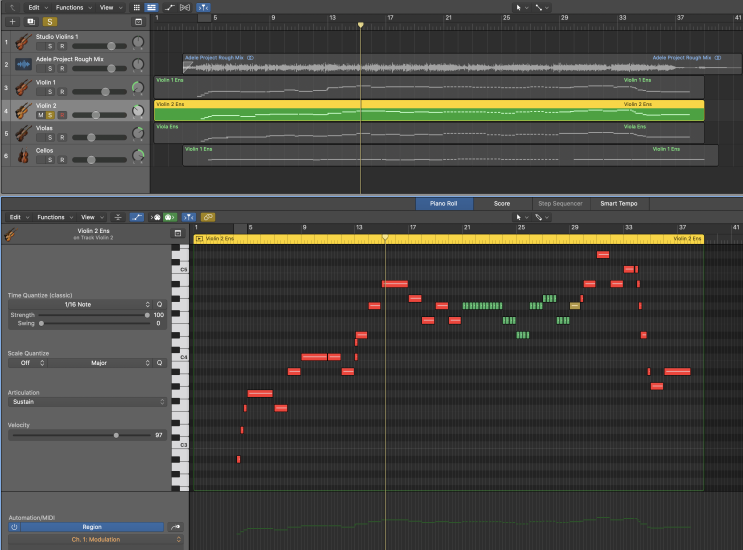Switch to the Smart Tempo tab

(618, 204)
